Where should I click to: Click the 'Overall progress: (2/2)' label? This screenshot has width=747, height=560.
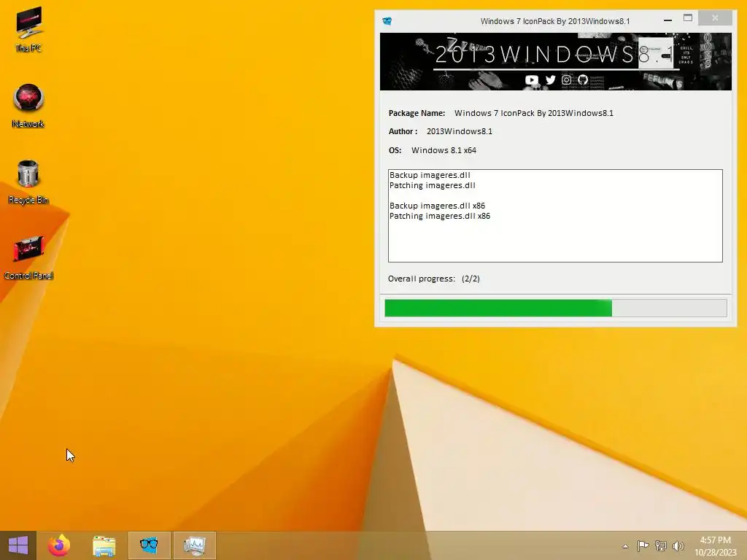coord(433,279)
